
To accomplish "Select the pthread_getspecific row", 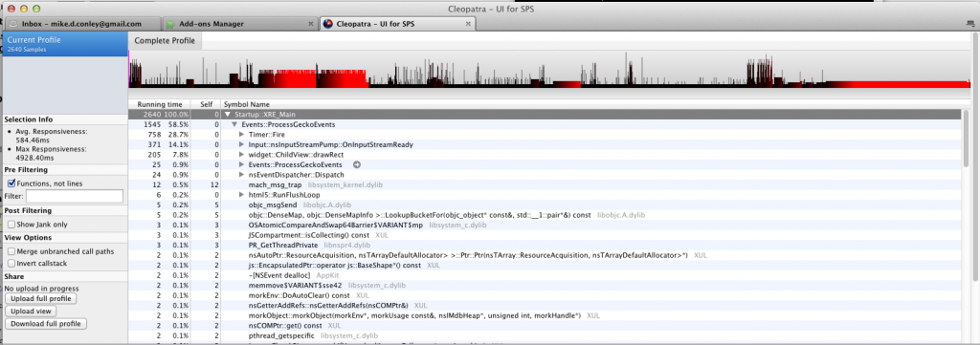I will point(545,335).
